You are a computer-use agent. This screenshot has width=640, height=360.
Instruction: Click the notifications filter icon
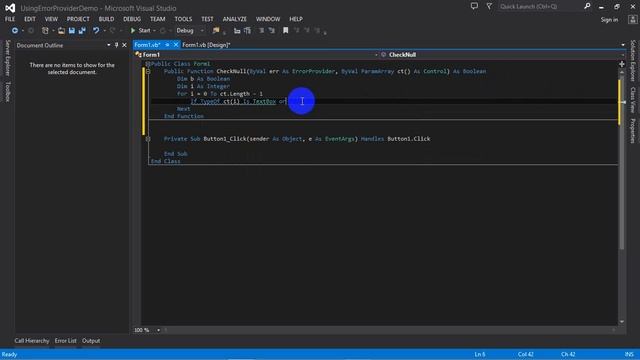489,6
